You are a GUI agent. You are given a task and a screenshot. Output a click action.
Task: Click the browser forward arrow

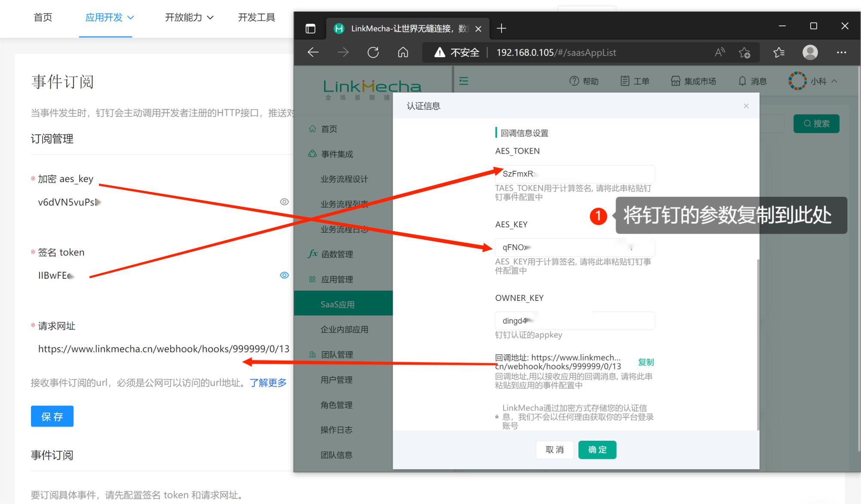343,53
